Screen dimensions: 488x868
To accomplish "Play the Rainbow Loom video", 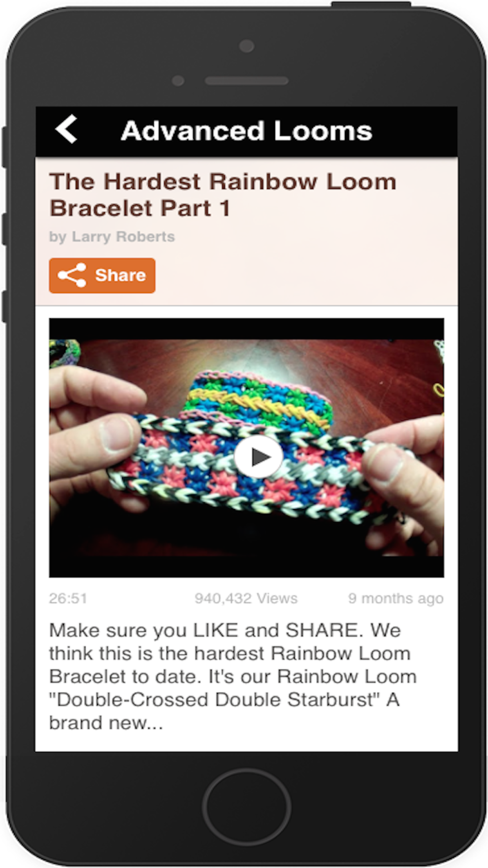I will 259,457.
